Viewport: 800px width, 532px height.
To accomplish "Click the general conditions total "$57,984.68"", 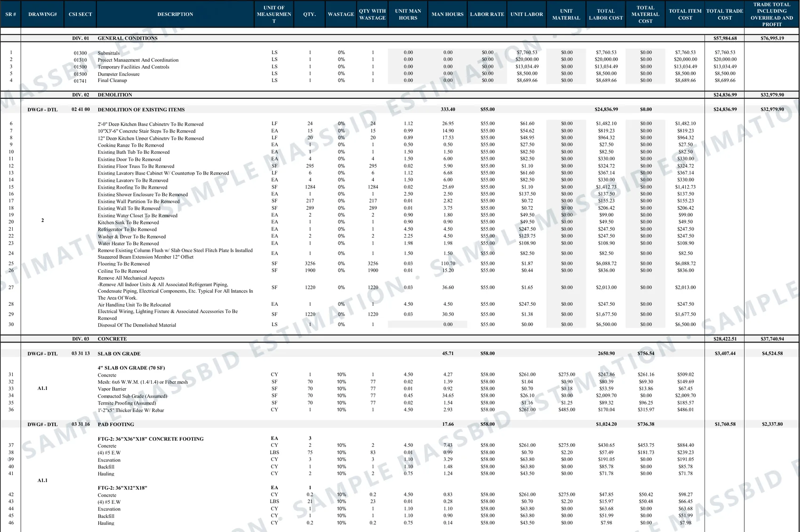I will click(x=725, y=38).
